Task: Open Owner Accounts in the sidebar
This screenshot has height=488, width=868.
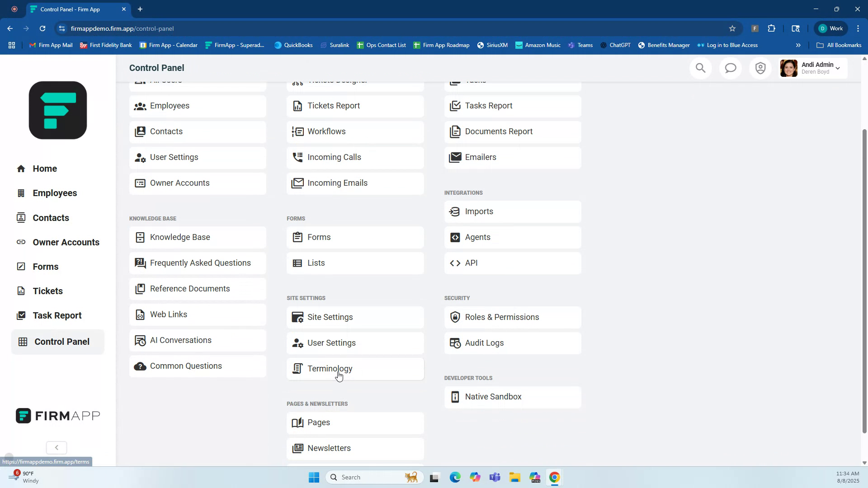Action: click(66, 242)
